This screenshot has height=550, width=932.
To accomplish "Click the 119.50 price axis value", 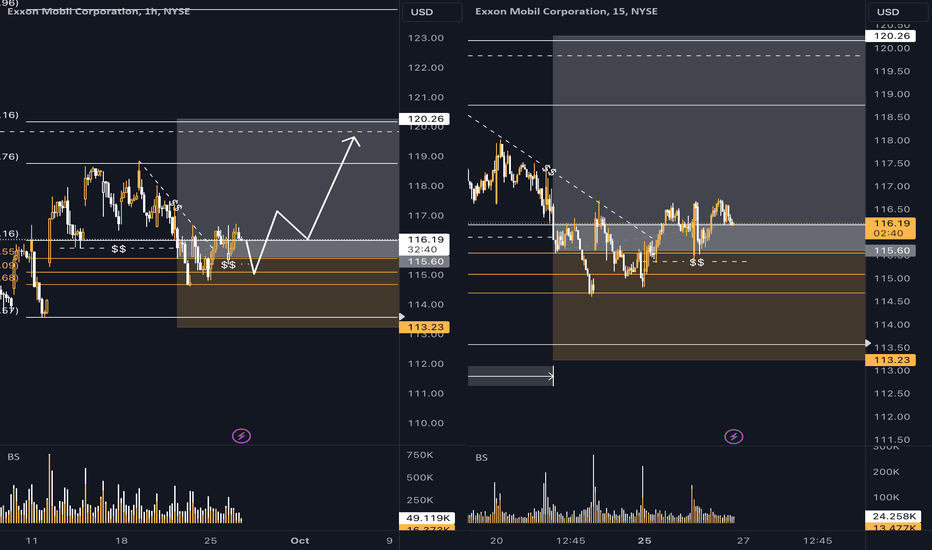I will click(892, 71).
